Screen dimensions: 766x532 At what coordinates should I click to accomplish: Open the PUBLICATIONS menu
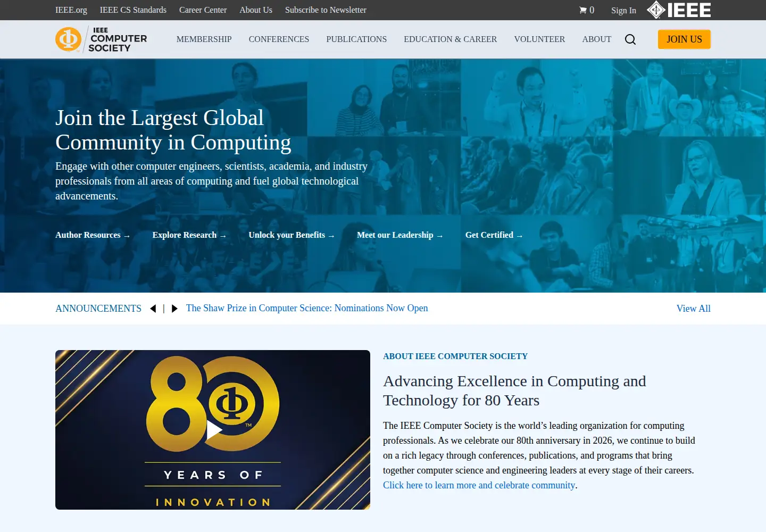[x=356, y=39]
